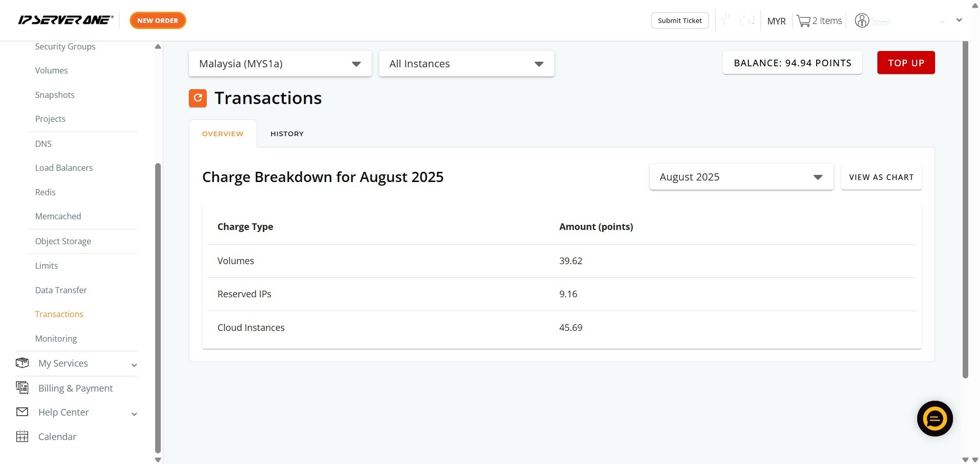Image resolution: width=980 pixels, height=464 pixels.
Task: Click the Help Center envelope icon
Action: tap(22, 412)
